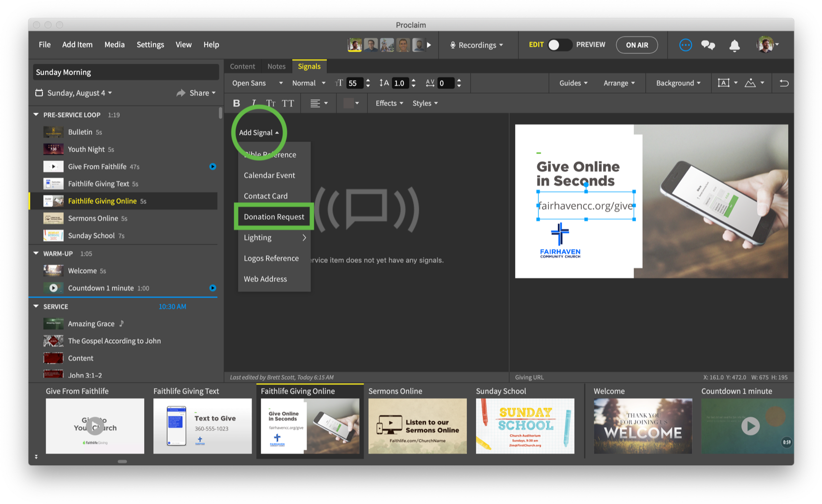Click the font size field showing 55
The height and width of the screenshot is (504, 822).
(x=354, y=83)
